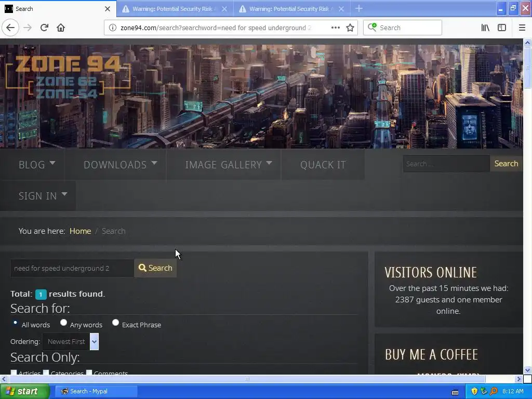Click the browser forward arrow
The height and width of the screenshot is (399, 532).
click(x=28, y=28)
